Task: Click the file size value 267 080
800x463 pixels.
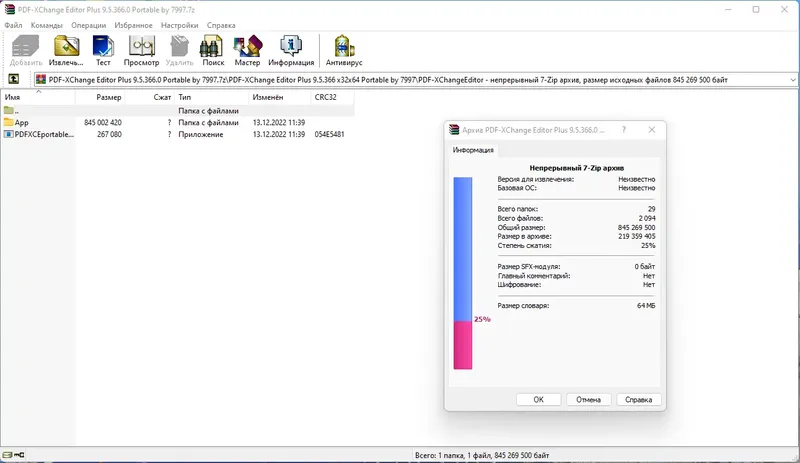Action: [x=109, y=134]
